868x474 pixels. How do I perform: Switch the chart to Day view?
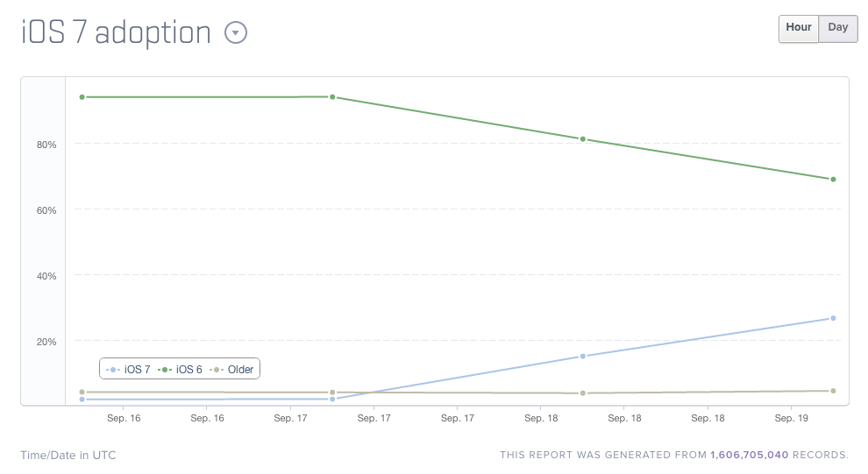pyautogui.click(x=838, y=28)
